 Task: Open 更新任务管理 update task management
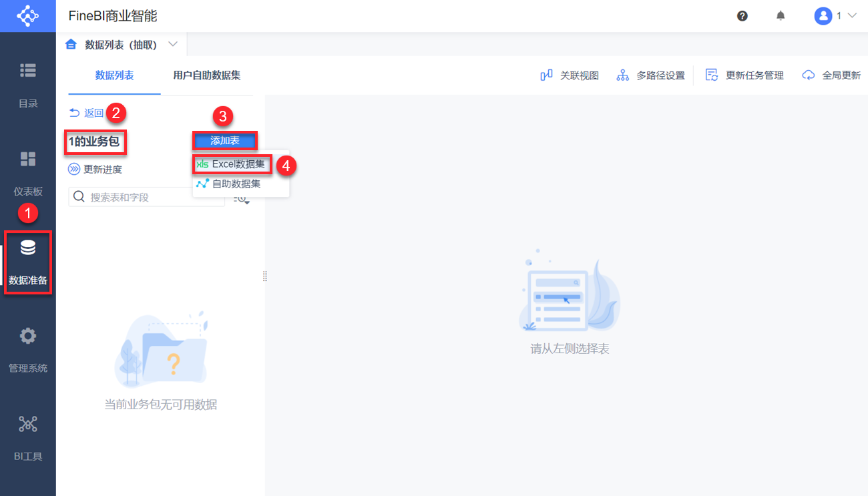pos(744,75)
